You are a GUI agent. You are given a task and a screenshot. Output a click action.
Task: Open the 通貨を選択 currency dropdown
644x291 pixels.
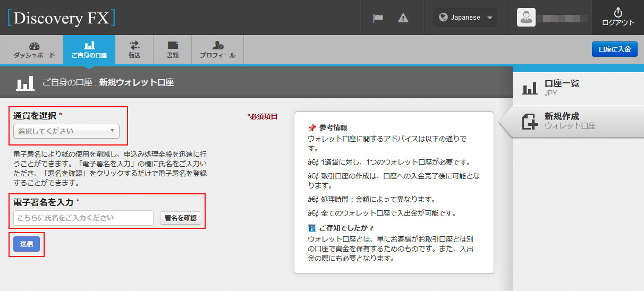tap(66, 131)
